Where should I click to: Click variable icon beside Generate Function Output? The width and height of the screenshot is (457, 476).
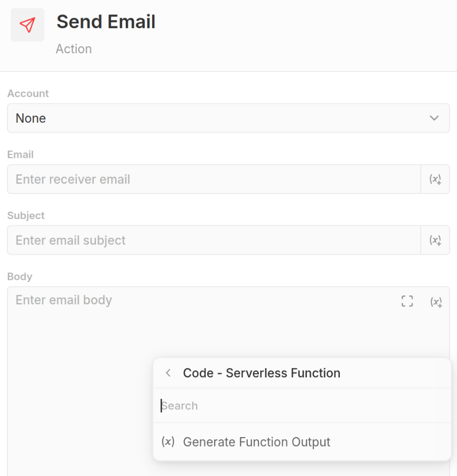click(x=168, y=442)
